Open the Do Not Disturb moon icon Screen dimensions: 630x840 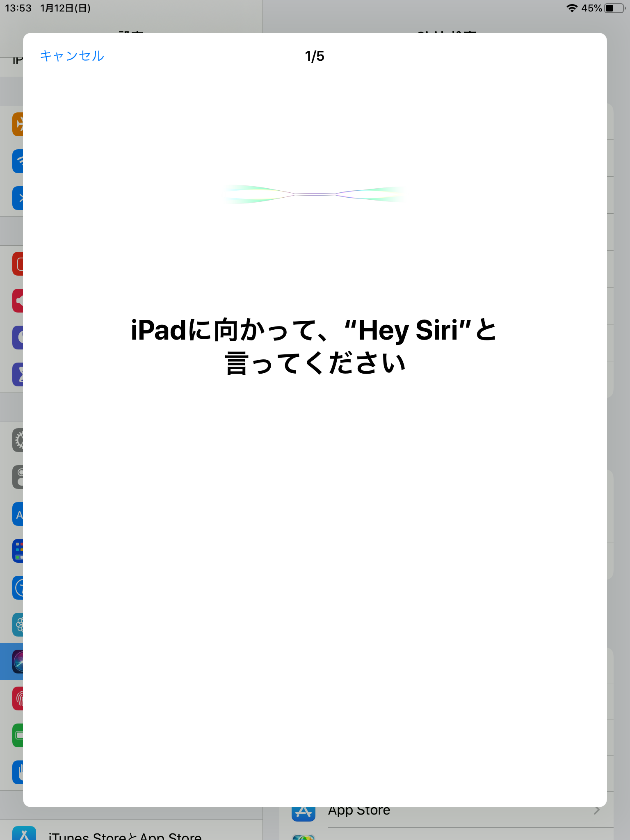pos(18,338)
